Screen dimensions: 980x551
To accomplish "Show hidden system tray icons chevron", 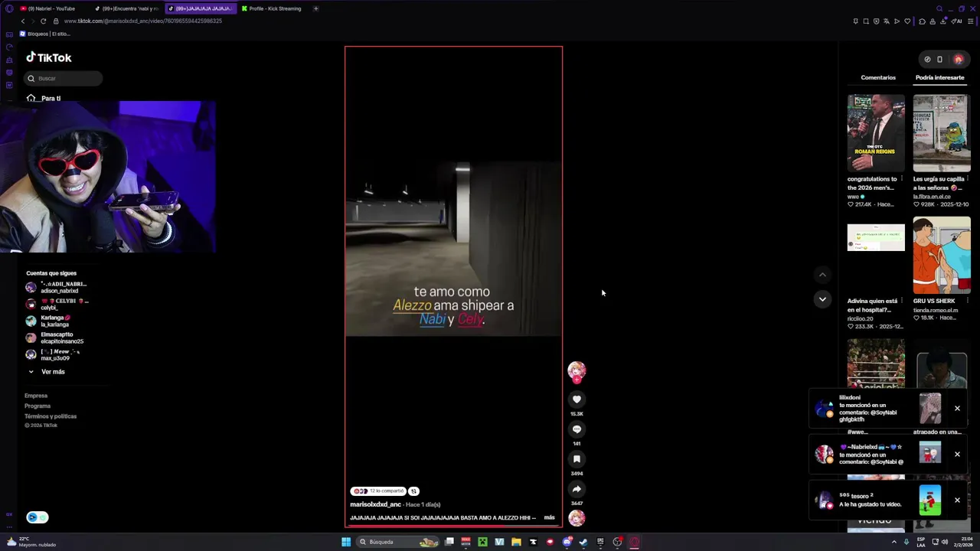I will [893, 542].
